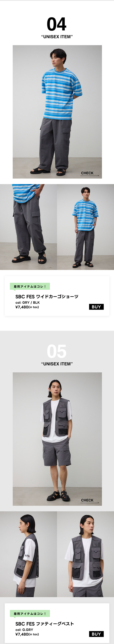Open the main gray utility vest photo

point(57,439)
